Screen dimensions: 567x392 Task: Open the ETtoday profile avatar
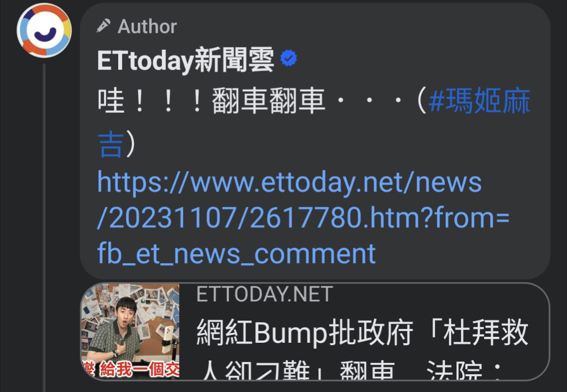click(x=44, y=31)
